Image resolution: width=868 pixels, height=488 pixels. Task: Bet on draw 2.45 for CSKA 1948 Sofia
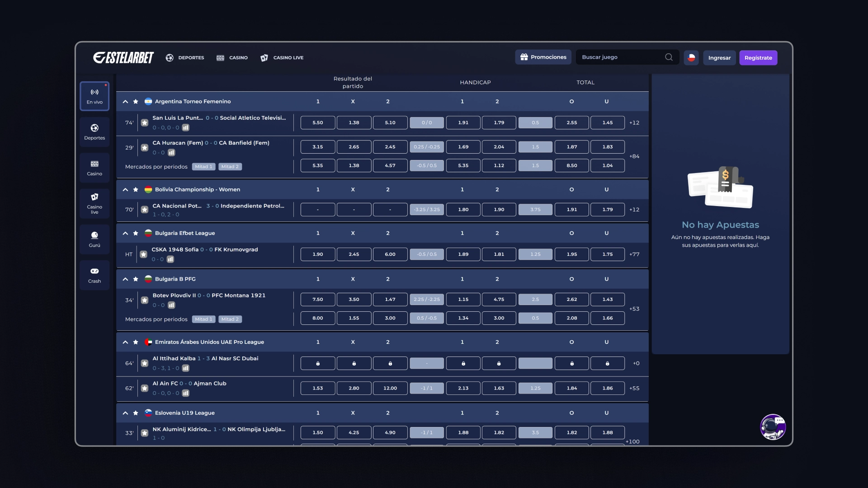point(354,254)
